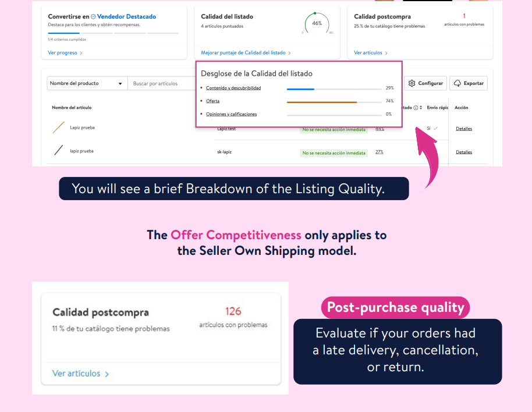The image size is (532, 412).
Task: Click Ver artículos in the top Calidad postcompra card
Action: click(x=371, y=53)
